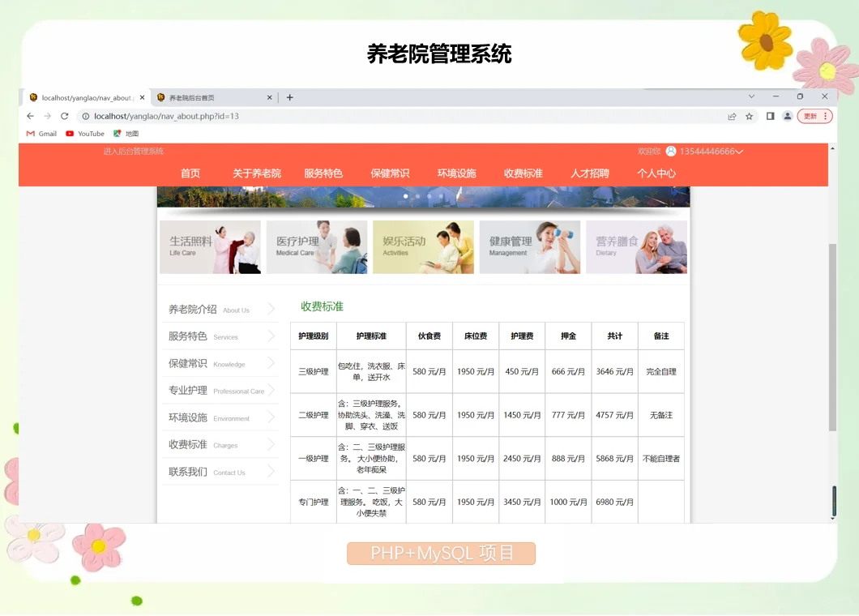Click the 生活照料 Life Care thumbnail
The height and width of the screenshot is (616, 859).
pos(210,246)
